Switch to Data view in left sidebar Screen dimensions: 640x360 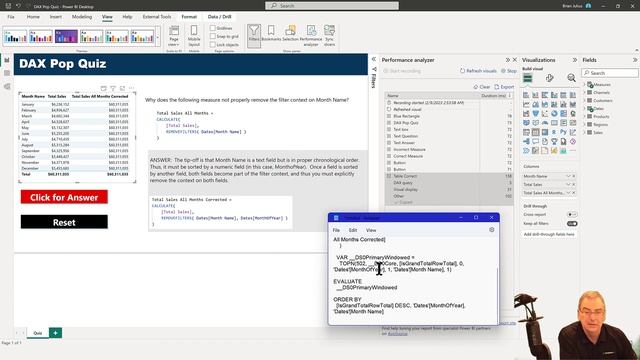tap(7, 73)
